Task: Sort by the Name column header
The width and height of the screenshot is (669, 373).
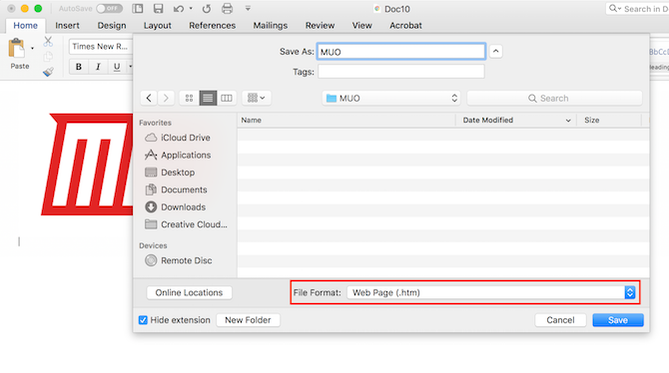Action: [346, 120]
